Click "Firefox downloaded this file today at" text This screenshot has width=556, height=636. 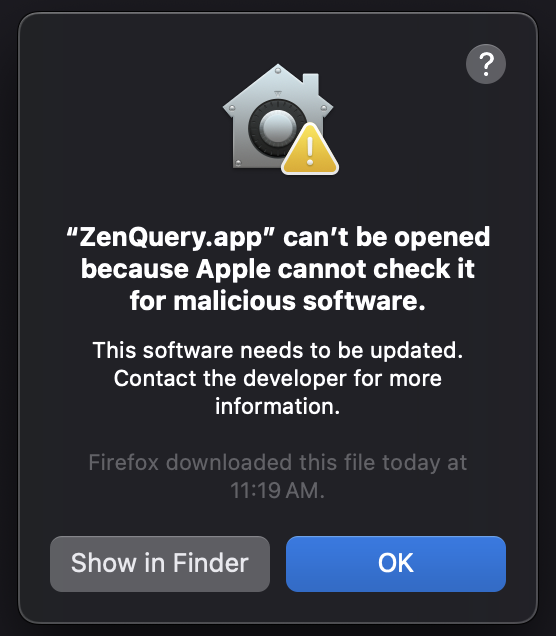click(278, 463)
